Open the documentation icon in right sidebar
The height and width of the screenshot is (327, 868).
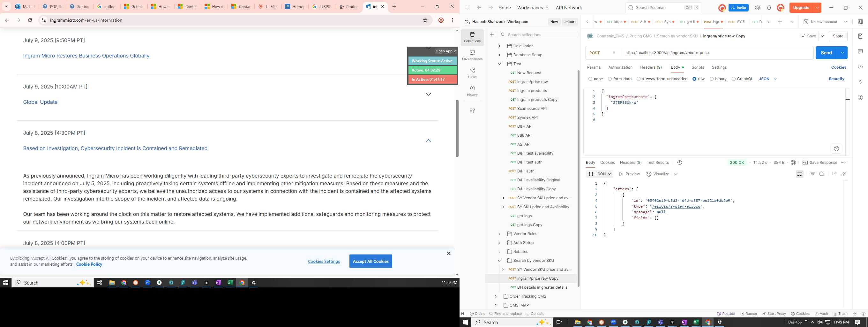point(860,36)
